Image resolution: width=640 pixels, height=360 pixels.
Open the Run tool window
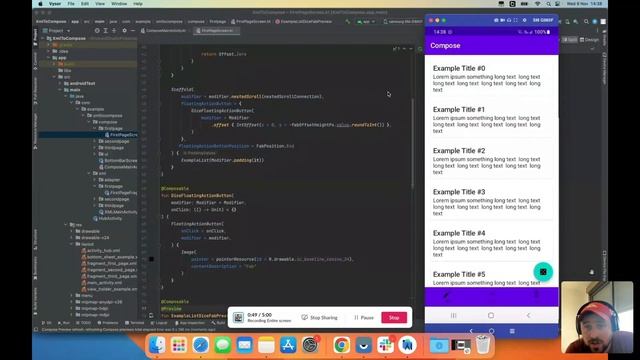tap(64, 323)
